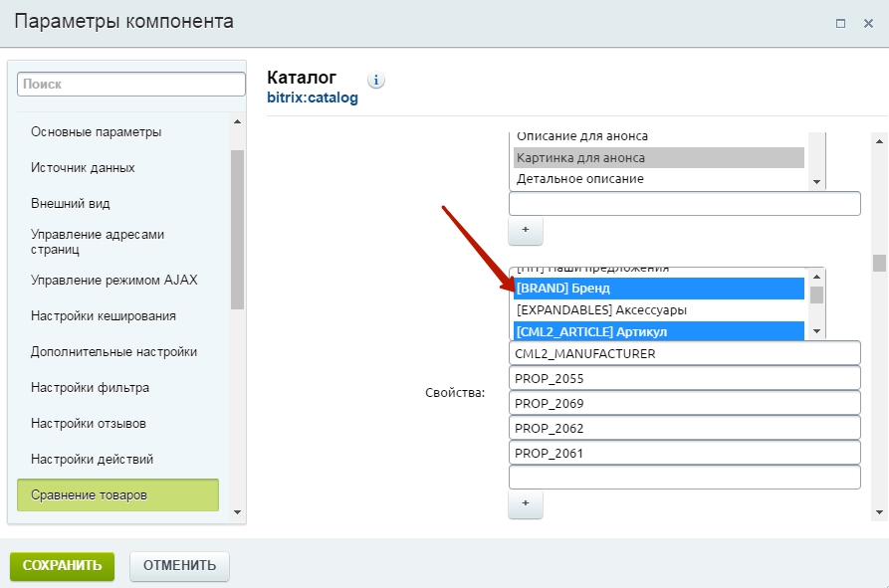Click the ОТМЕНИТЬ button
This screenshot has height=588, width=889.
point(179,566)
